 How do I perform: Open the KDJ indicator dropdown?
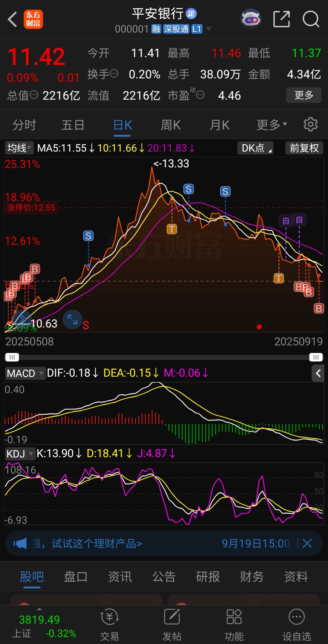tap(20, 454)
